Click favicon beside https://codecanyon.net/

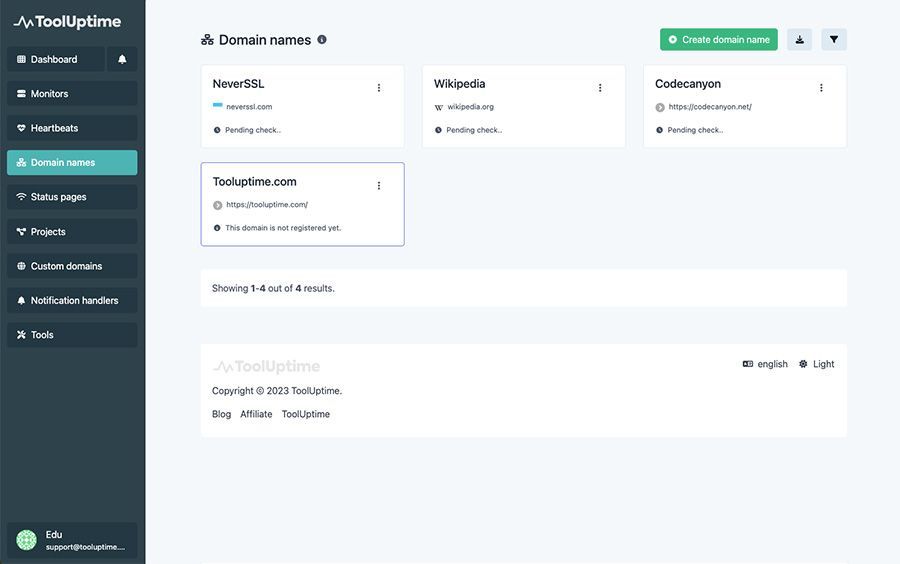point(660,107)
